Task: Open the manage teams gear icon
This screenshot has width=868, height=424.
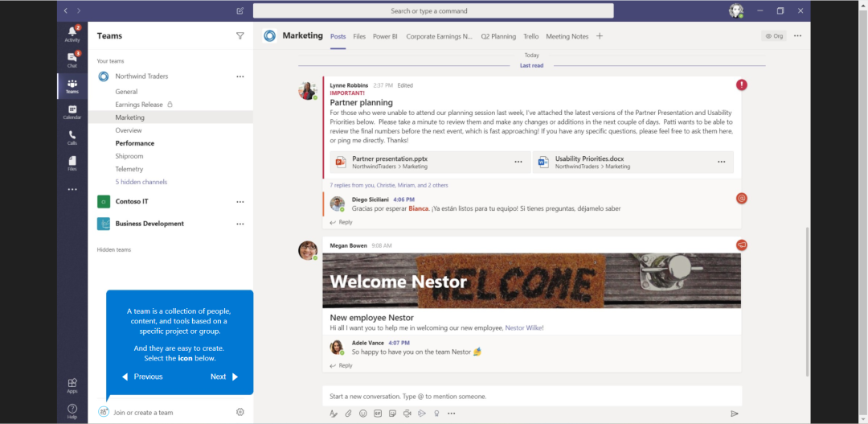Action: pos(240,412)
